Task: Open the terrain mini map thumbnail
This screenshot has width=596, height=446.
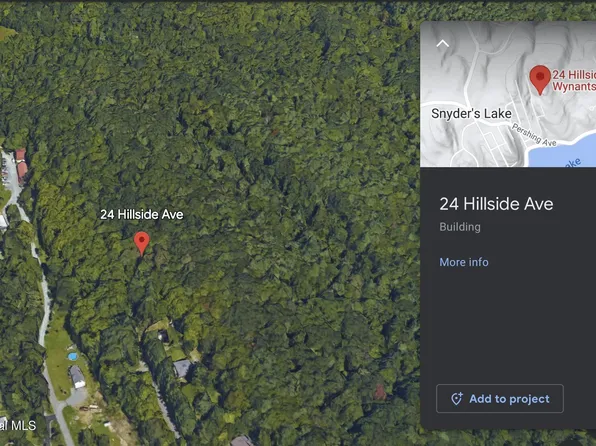Action: pyautogui.click(x=508, y=94)
